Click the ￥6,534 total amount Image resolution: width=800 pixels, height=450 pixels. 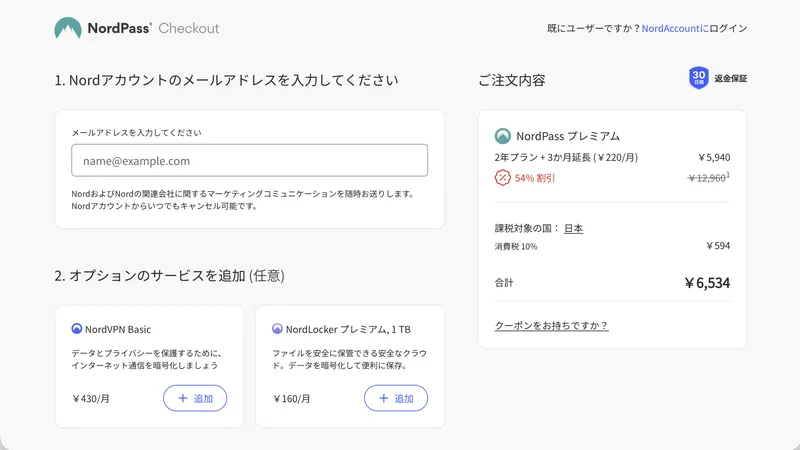(x=707, y=283)
